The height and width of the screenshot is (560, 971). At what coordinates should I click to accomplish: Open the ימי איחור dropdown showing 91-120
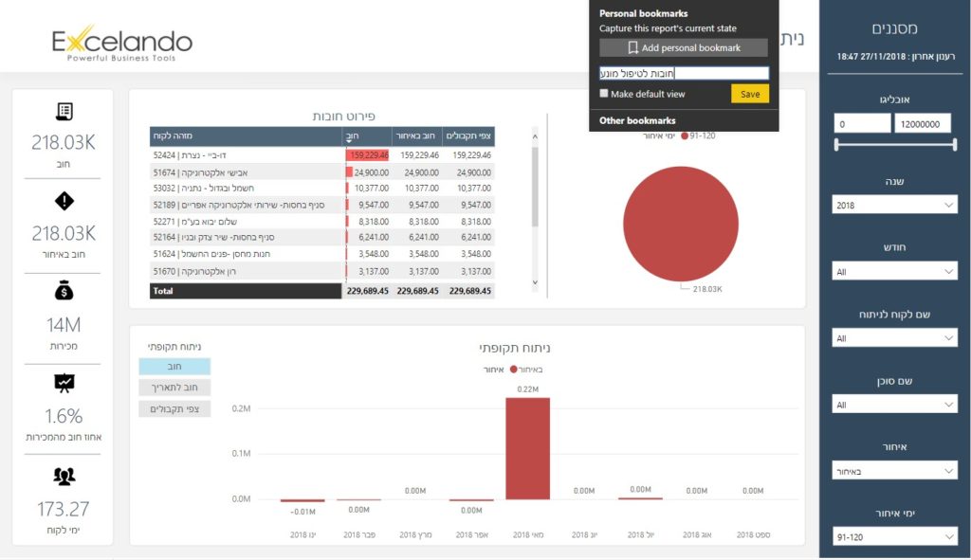click(895, 537)
